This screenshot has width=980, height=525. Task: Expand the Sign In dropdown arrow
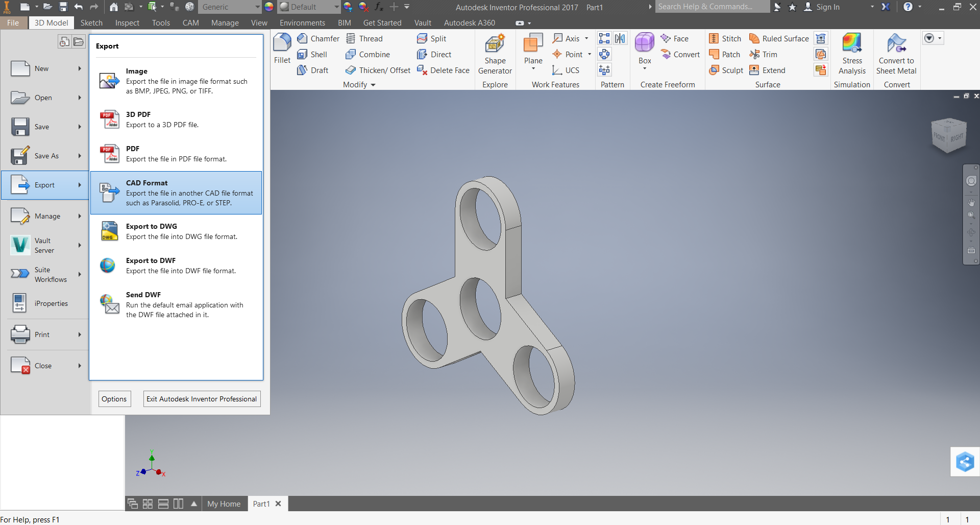point(872,7)
